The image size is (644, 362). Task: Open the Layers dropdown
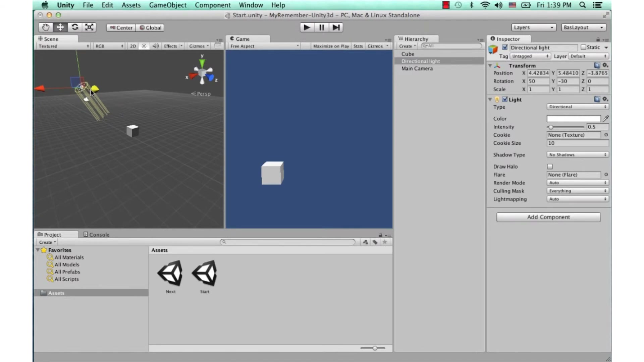tap(534, 27)
